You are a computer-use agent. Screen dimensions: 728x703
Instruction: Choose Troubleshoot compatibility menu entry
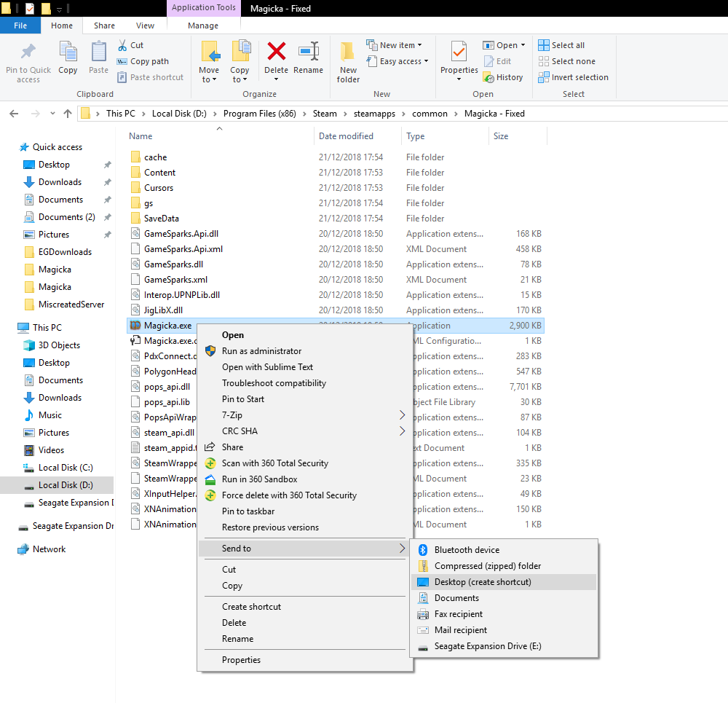pos(274,383)
